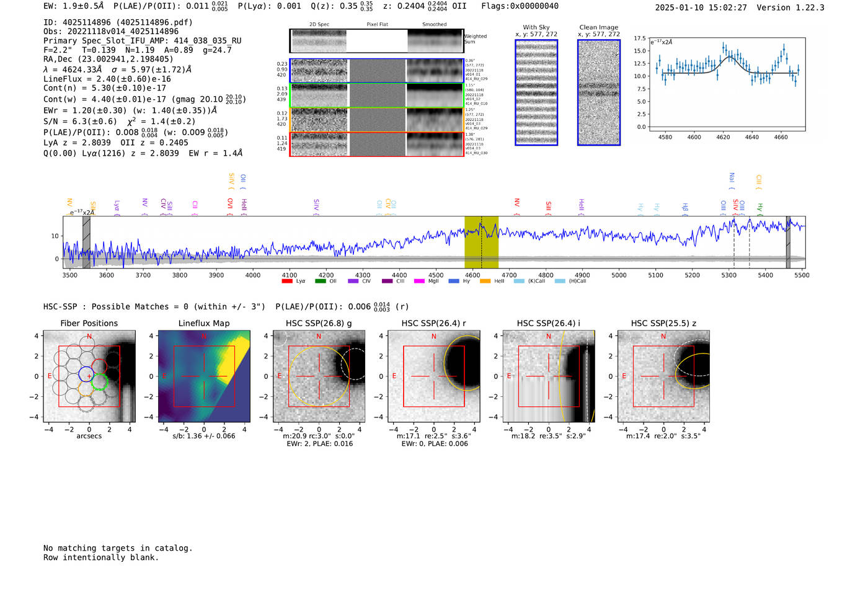The height and width of the screenshot is (591, 868).
Task: Click the green Hγ label near 5390 Å
Action: click(x=759, y=208)
